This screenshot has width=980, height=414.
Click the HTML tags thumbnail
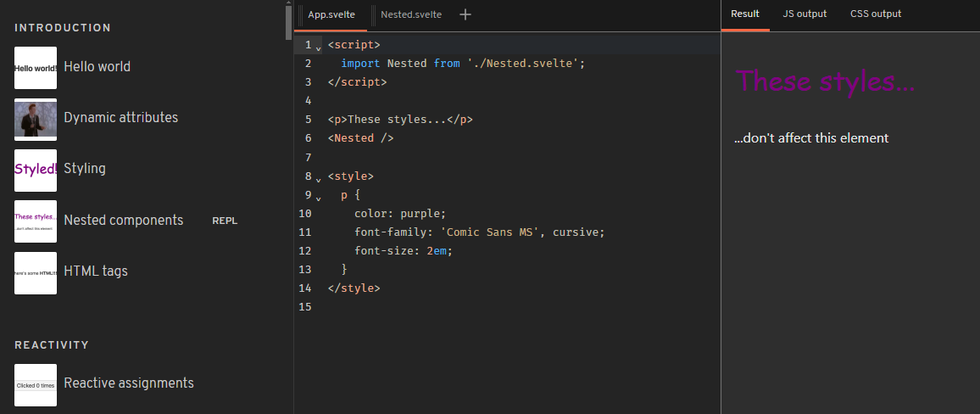point(36,272)
